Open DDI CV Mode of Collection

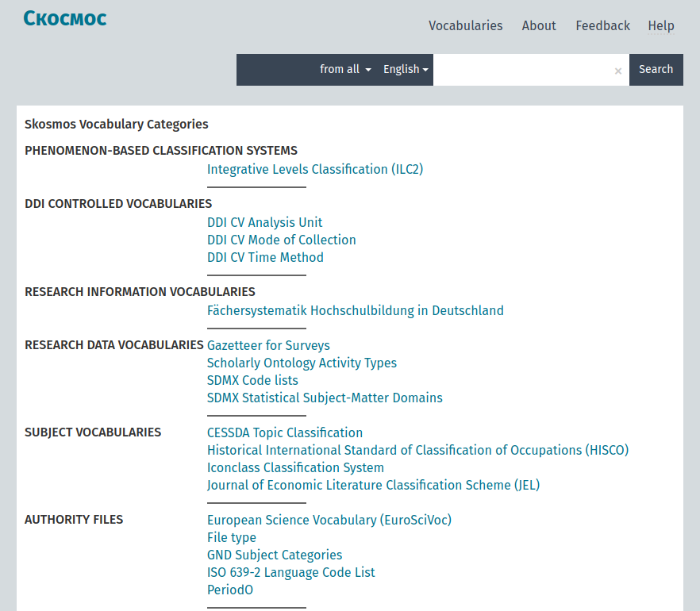click(x=281, y=240)
